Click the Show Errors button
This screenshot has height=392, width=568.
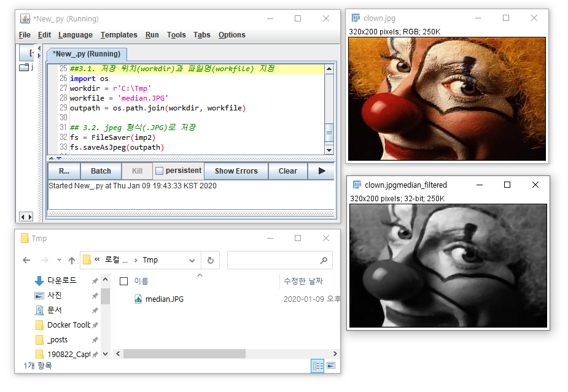(x=236, y=171)
